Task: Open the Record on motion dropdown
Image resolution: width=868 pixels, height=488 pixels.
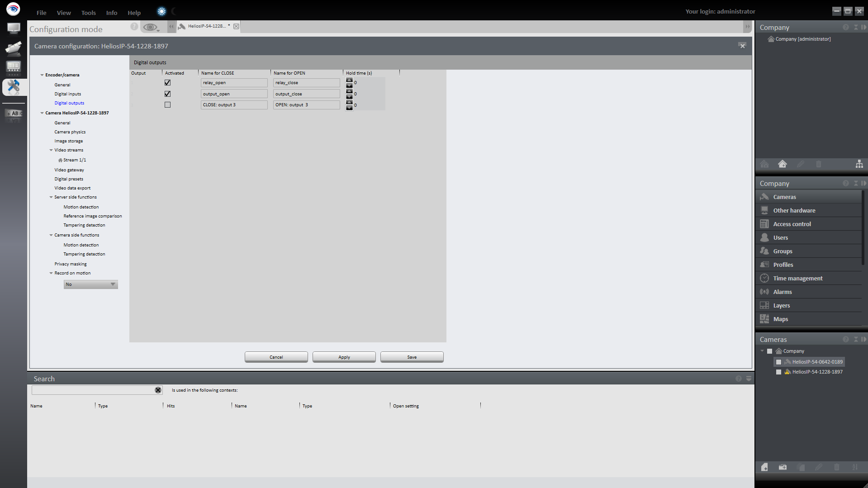Action: [x=90, y=284]
